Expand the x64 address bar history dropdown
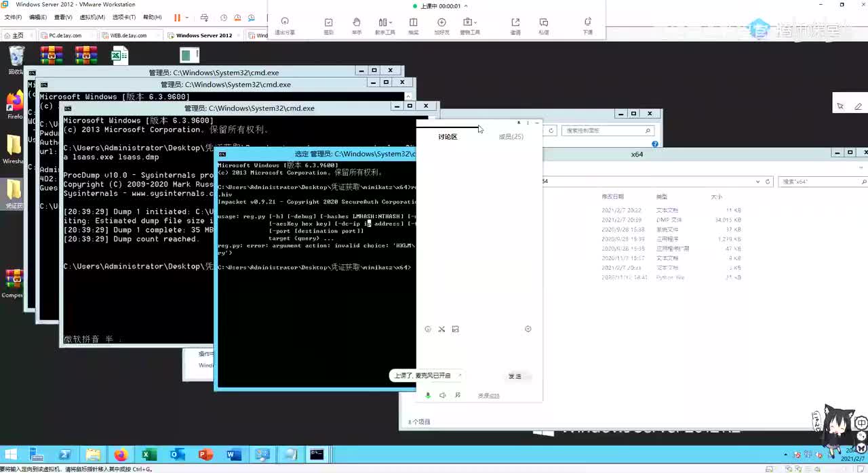 click(758, 182)
